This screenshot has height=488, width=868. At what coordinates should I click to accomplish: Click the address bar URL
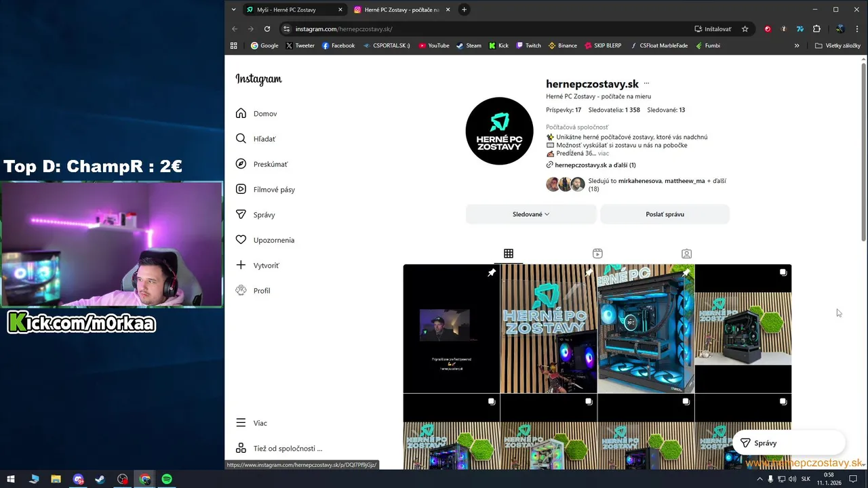[x=344, y=29]
